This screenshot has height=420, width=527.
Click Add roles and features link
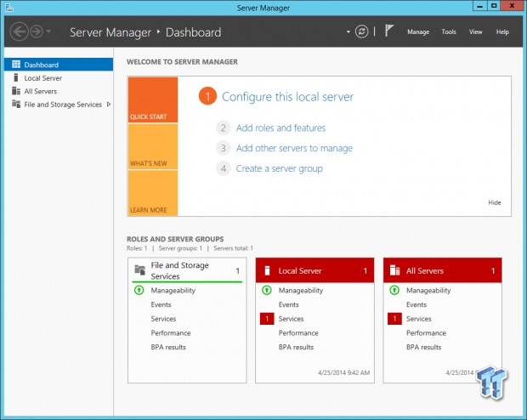coord(280,128)
